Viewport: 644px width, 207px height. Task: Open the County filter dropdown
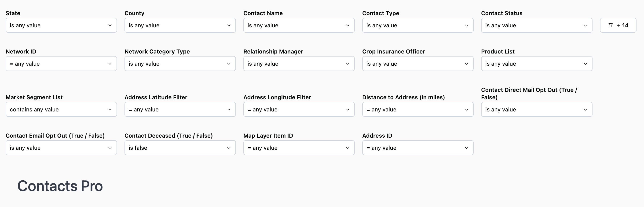tap(180, 25)
